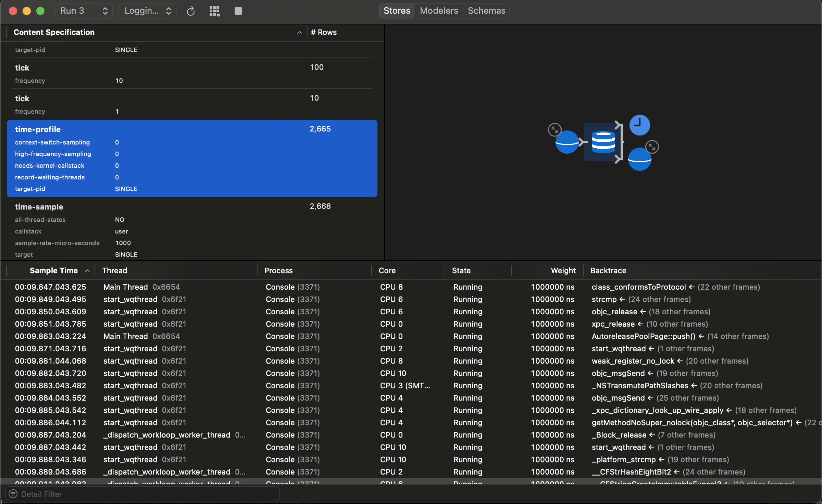The width and height of the screenshot is (822, 504).
Task: Toggle Content Specification sort chevron
Action: pyautogui.click(x=299, y=33)
